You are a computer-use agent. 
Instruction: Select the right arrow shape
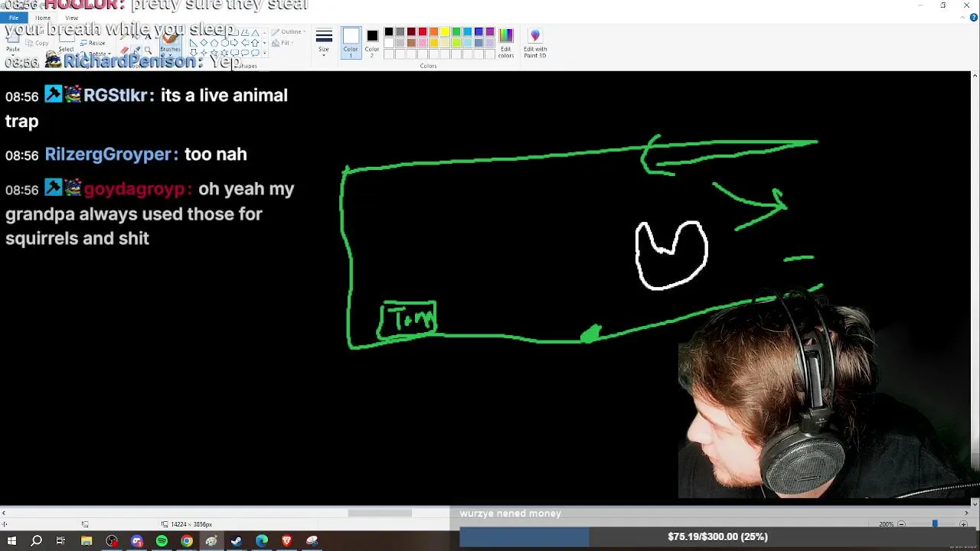point(234,43)
